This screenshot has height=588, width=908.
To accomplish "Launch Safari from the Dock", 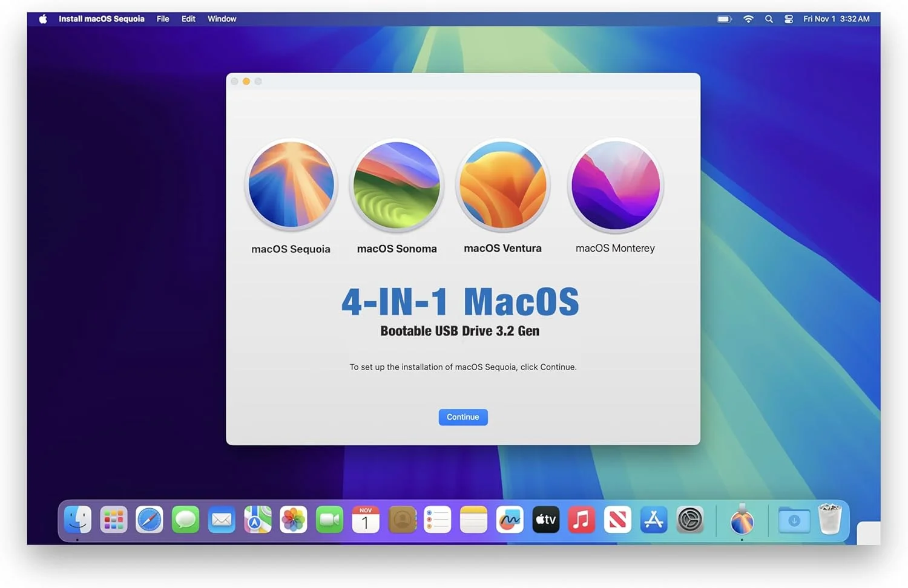I will click(x=150, y=519).
